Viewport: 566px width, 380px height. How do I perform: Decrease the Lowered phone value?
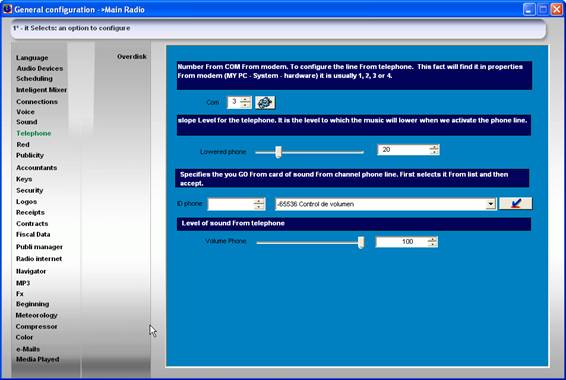click(434, 152)
